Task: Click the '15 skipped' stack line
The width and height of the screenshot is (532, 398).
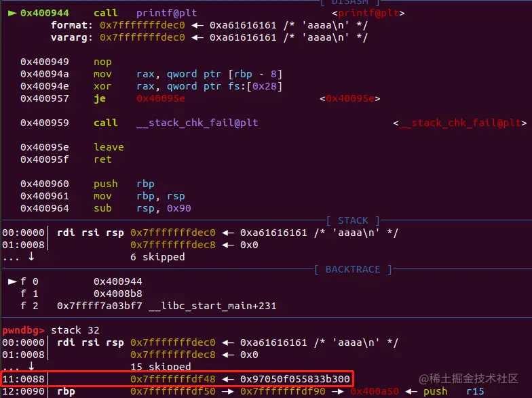Action: point(160,367)
